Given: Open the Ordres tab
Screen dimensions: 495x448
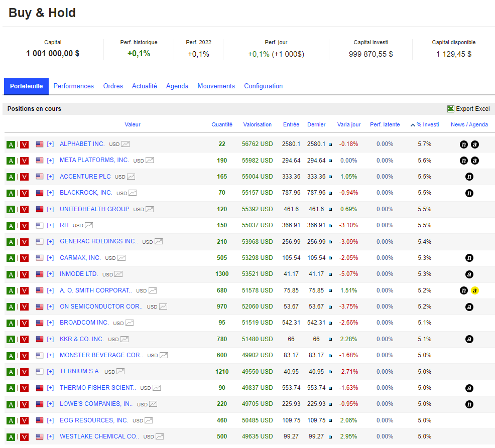Looking at the screenshot, I should tap(113, 86).
